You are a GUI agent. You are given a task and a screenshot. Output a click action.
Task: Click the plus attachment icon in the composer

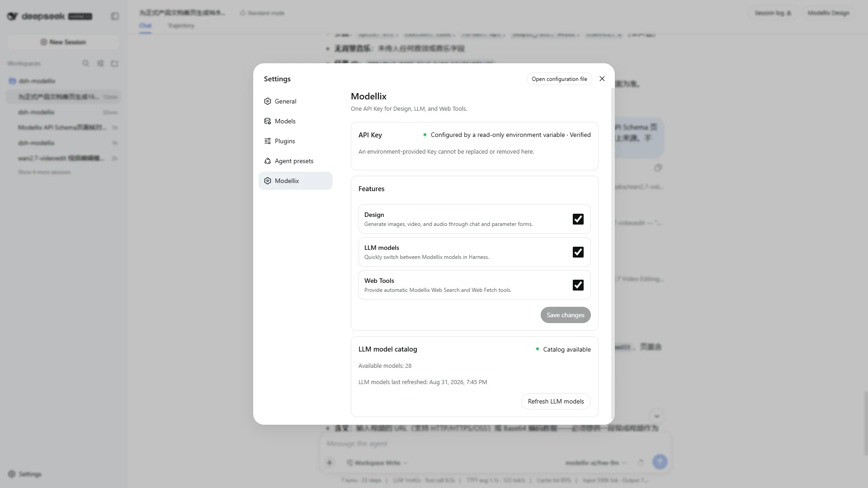330,462
